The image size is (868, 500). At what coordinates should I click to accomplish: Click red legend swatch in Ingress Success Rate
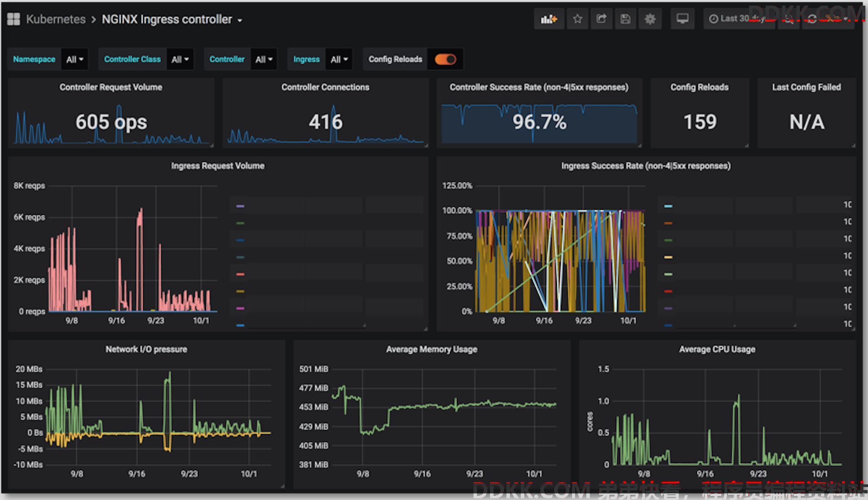[x=668, y=291]
